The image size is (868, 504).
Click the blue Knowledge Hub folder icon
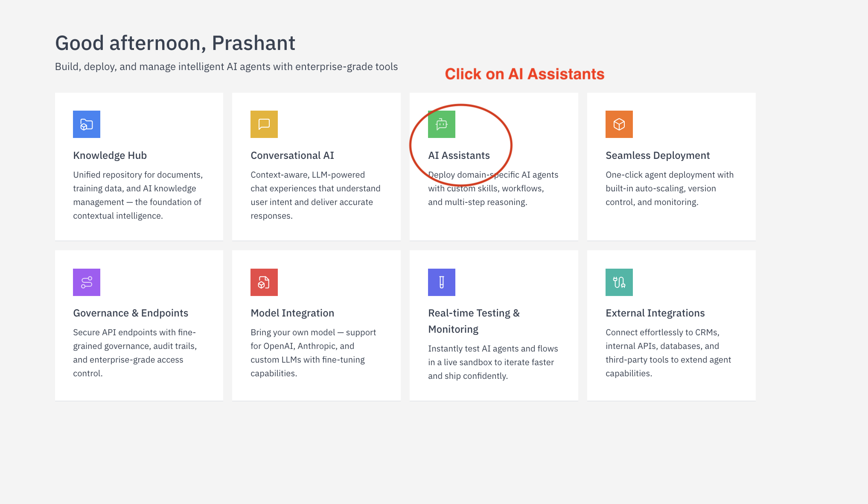tap(87, 124)
